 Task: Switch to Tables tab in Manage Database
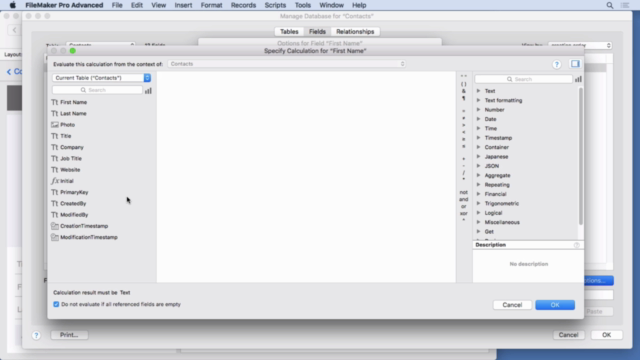click(x=289, y=31)
